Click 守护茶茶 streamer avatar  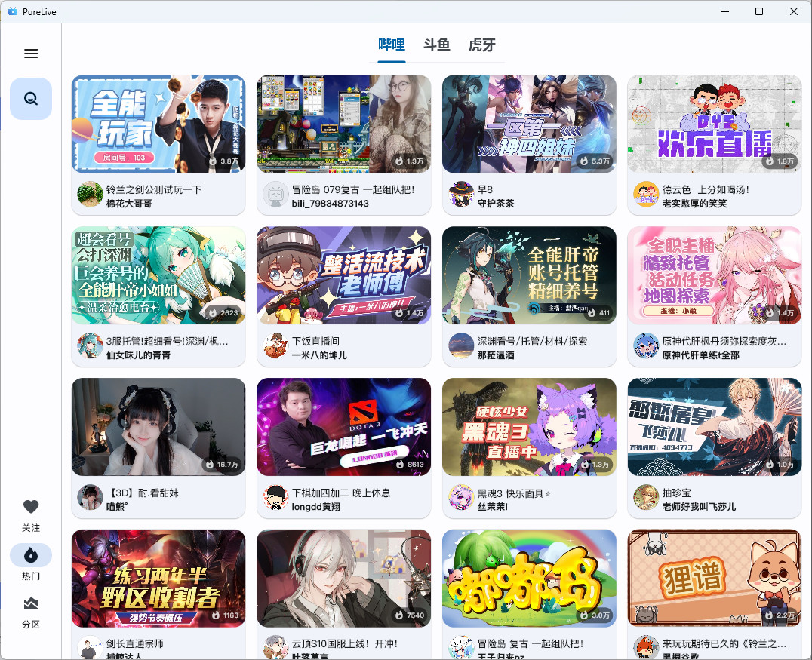(461, 194)
